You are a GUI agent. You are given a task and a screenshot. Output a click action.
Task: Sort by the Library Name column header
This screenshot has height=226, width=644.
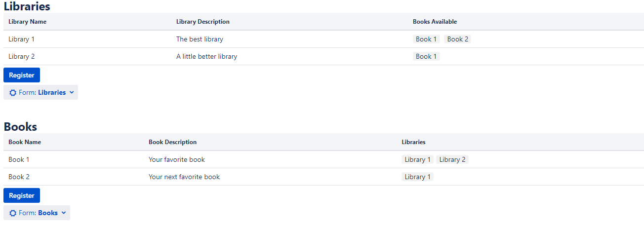28,22
